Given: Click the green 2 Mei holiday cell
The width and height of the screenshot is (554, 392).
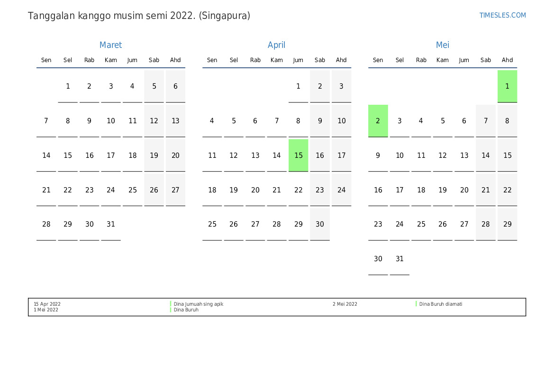Looking at the screenshot, I should [x=378, y=121].
